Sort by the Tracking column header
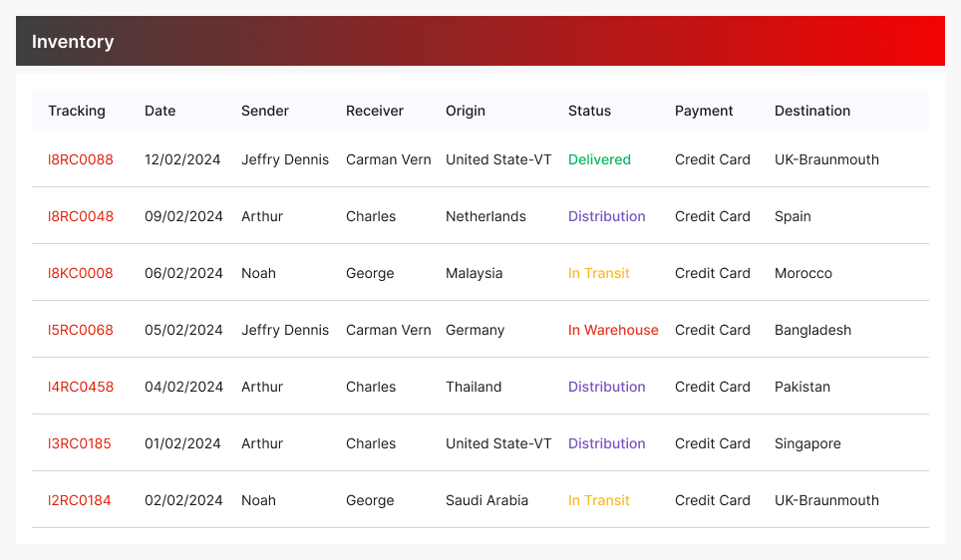961x560 pixels. coord(77,111)
